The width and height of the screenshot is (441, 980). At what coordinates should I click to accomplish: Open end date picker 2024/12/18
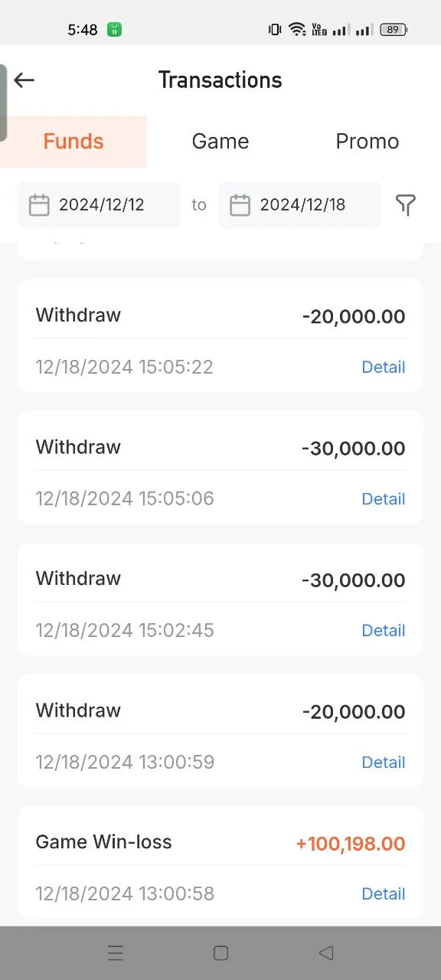[x=299, y=204]
